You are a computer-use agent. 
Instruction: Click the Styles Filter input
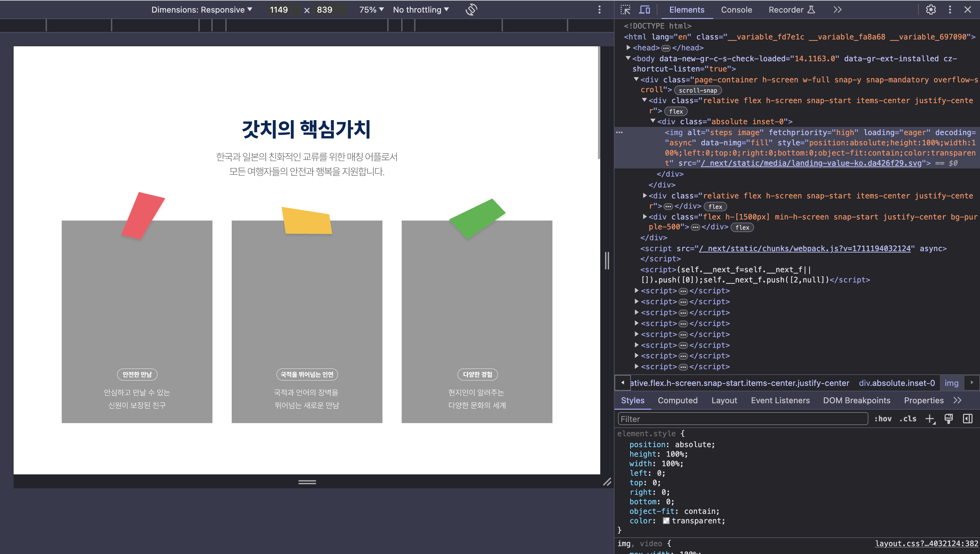(x=742, y=419)
